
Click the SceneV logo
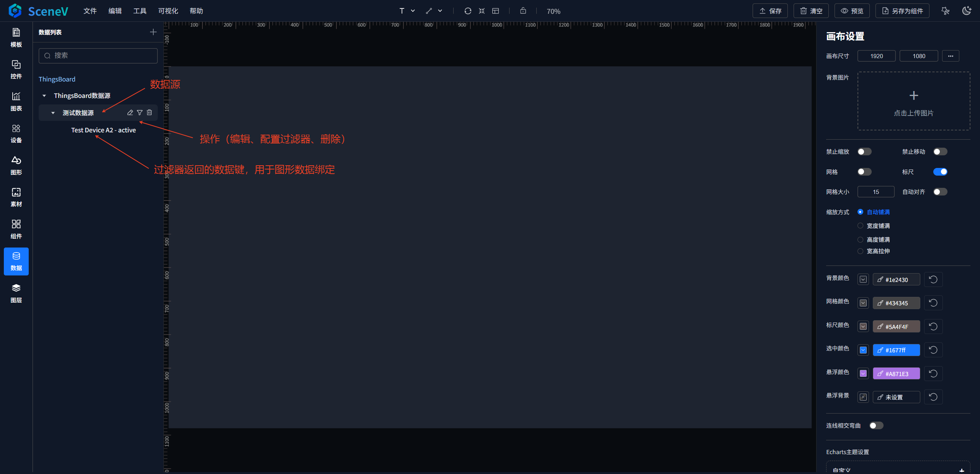point(38,11)
